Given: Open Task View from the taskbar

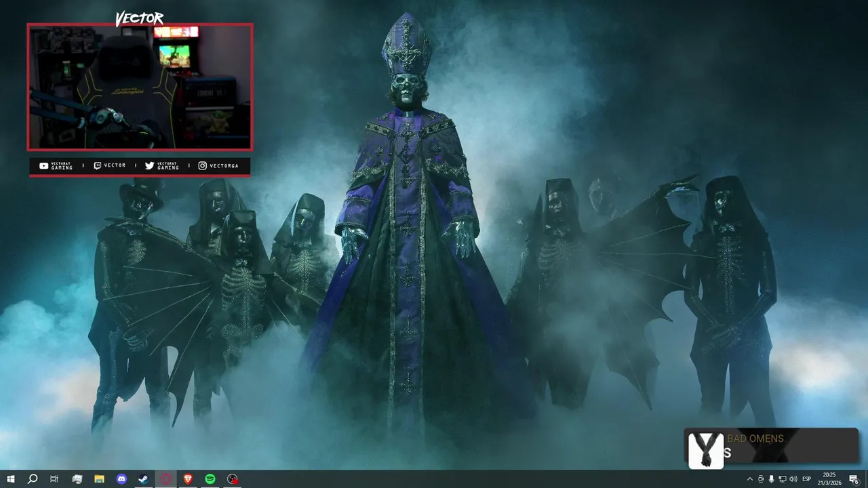Looking at the screenshot, I should 54,479.
